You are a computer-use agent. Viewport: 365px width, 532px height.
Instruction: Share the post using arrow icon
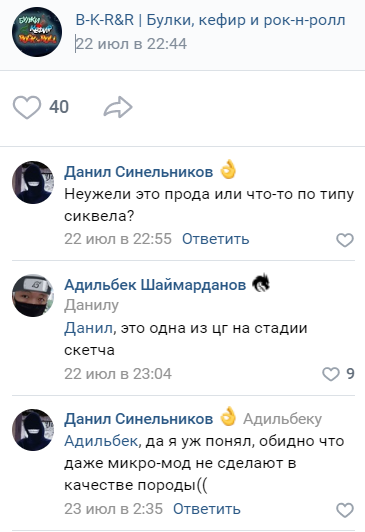pos(118,107)
